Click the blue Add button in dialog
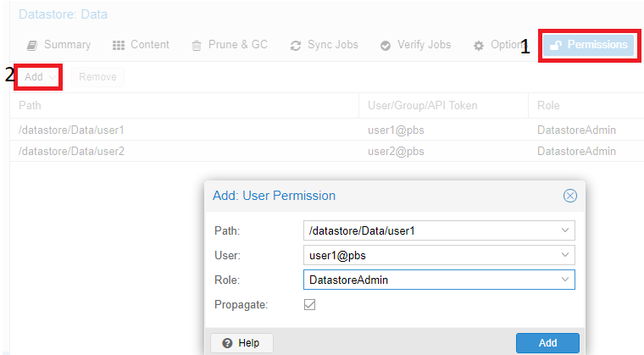 point(547,342)
